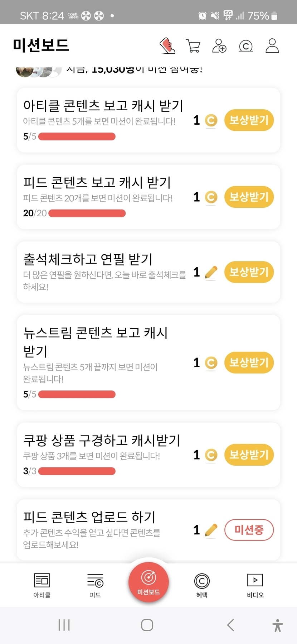Tap the 20/20 feed progress bar
Image resolution: width=297 pixels, height=644 pixels.
(x=87, y=213)
